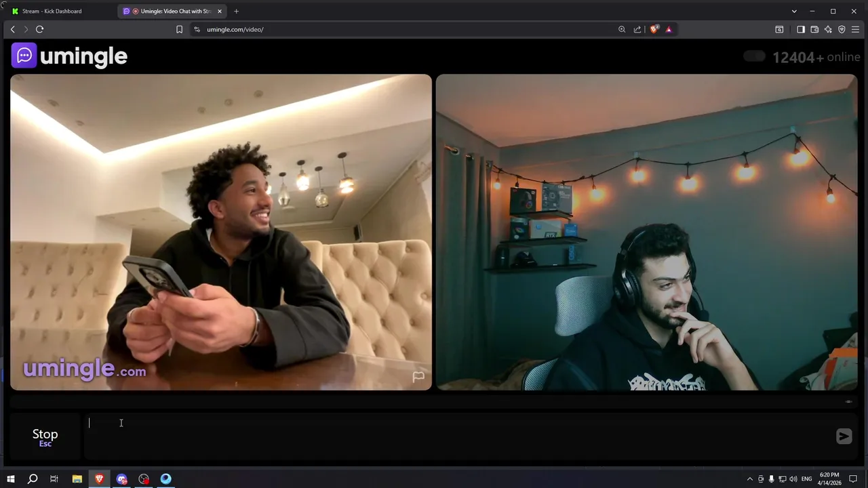Click Brave browser taskbar icon
868x488 pixels.
tap(99, 479)
